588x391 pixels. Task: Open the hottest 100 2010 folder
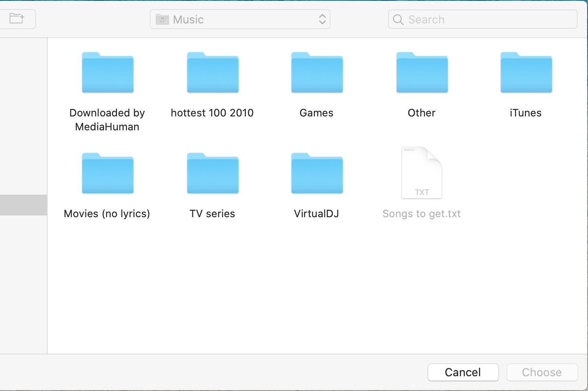(212, 73)
